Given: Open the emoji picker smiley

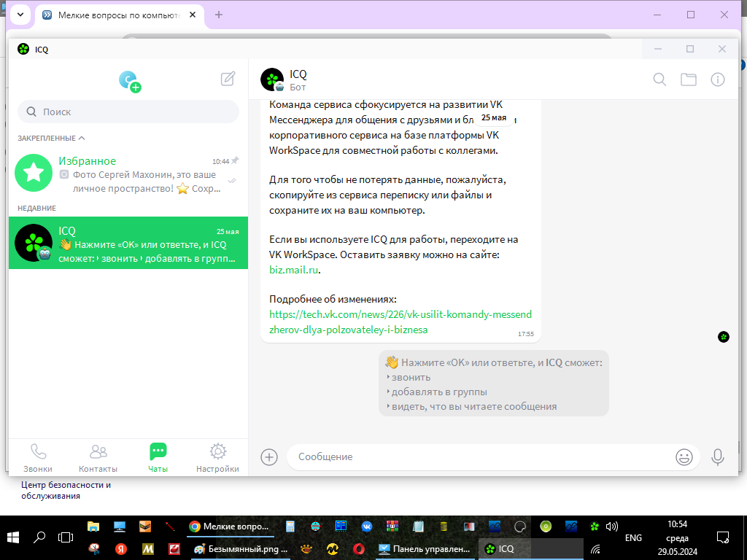Looking at the screenshot, I should click(684, 457).
